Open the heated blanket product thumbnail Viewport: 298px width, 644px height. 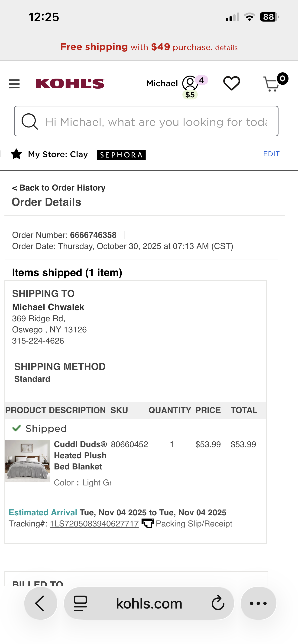click(x=28, y=461)
